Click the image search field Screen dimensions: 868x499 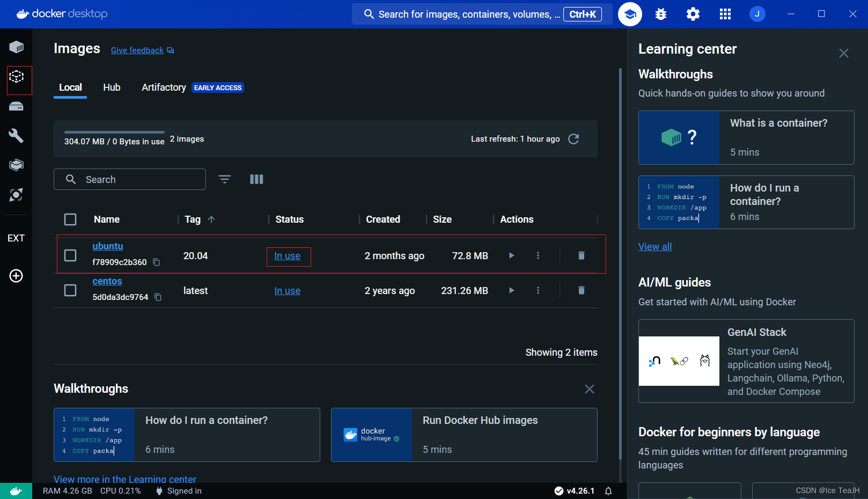[130, 179]
